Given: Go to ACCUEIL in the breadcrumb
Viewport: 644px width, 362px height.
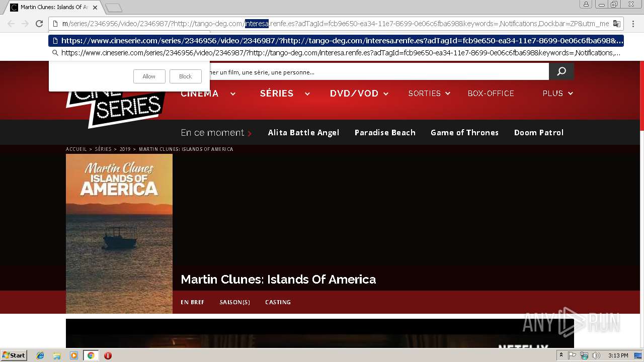Looking at the screenshot, I should click(x=76, y=149).
